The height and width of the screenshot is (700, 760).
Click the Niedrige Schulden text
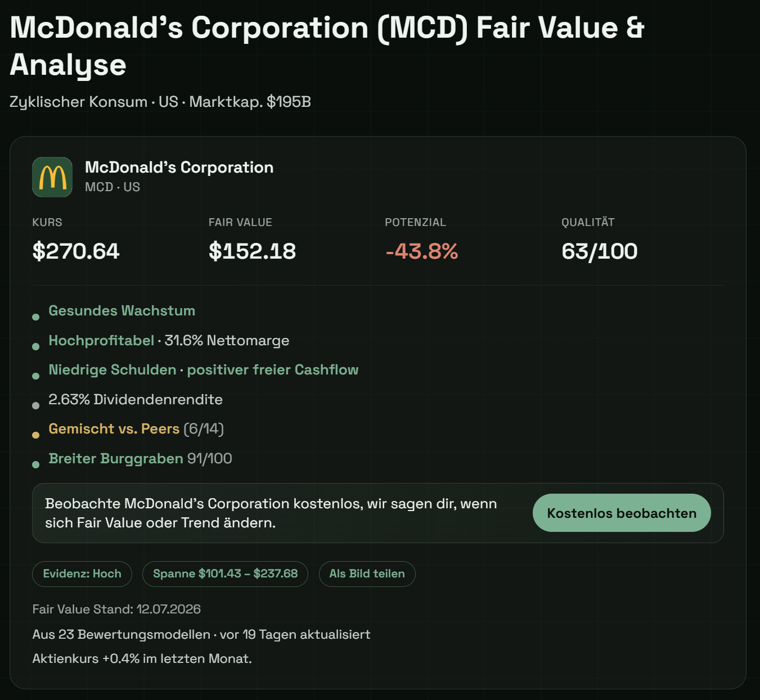(x=113, y=370)
